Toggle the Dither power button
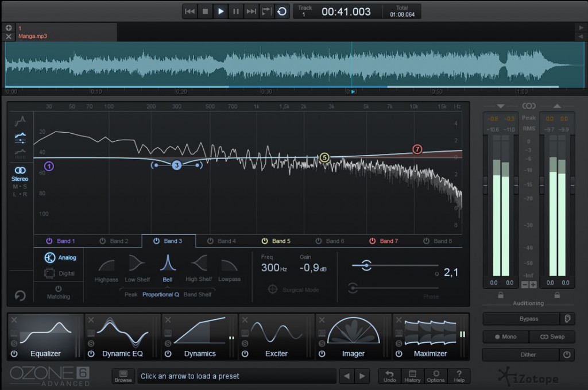The width and height of the screenshot is (588, 390). pos(567,354)
